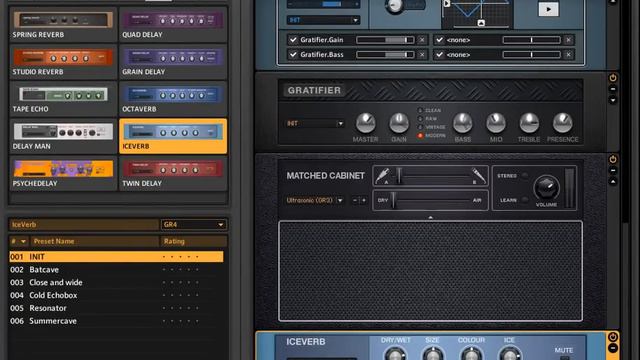Toggle the Stereo switch on cabinet
Viewport: 640px width, 360px height.
[525, 176]
